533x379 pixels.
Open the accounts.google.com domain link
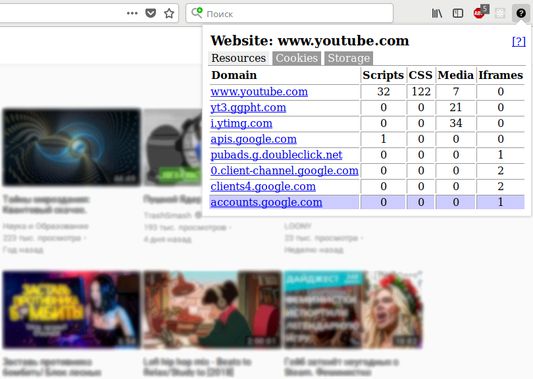(266, 202)
